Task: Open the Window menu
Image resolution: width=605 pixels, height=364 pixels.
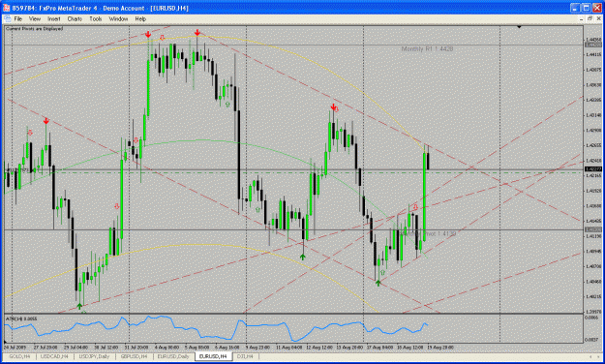Action: [x=118, y=19]
